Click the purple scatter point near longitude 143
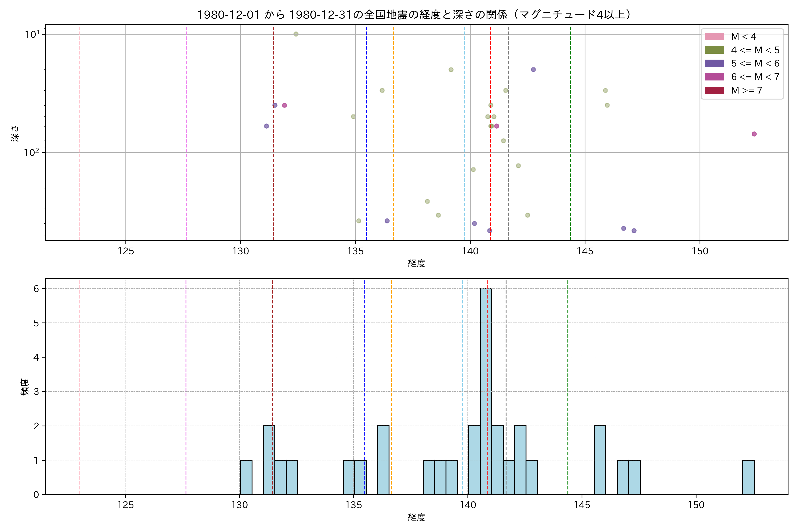Image resolution: width=798 pixels, height=532 pixels. (x=533, y=70)
